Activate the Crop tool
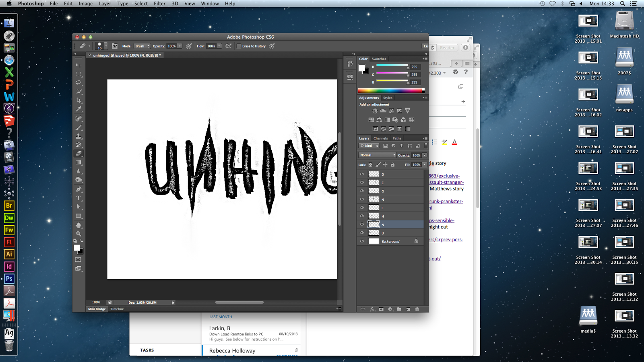This screenshot has width=644, height=362. (x=79, y=101)
